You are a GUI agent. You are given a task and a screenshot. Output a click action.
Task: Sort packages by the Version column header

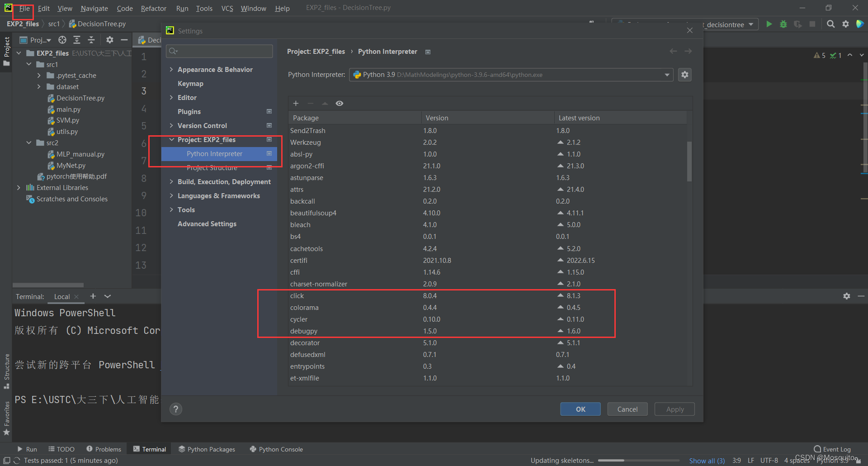tap(488, 118)
